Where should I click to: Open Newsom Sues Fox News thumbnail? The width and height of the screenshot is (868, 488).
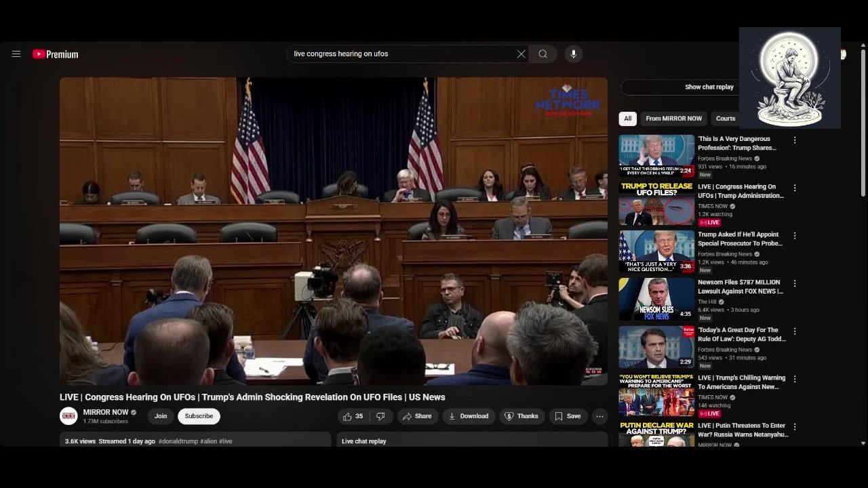[656, 299]
